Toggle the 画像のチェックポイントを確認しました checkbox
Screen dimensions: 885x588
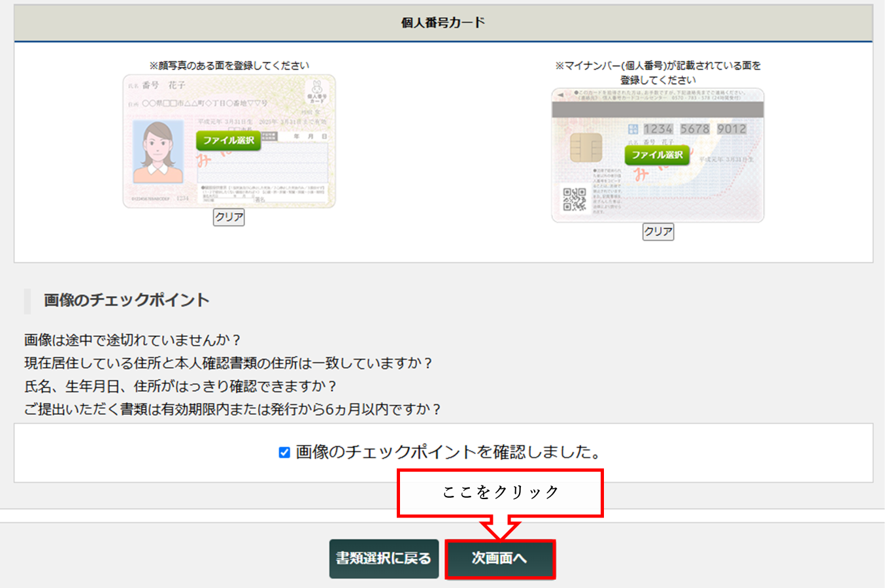coord(284,452)
